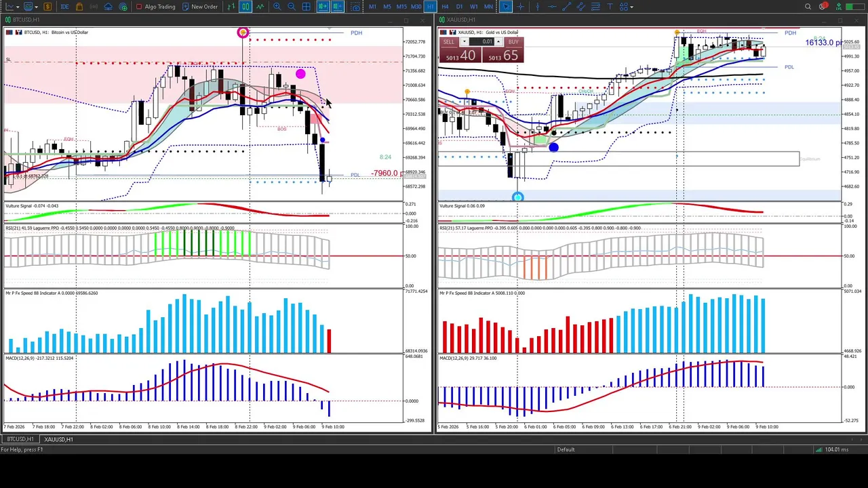
Task: Open the dollar symbols icon
Action: tap(47, 7)
